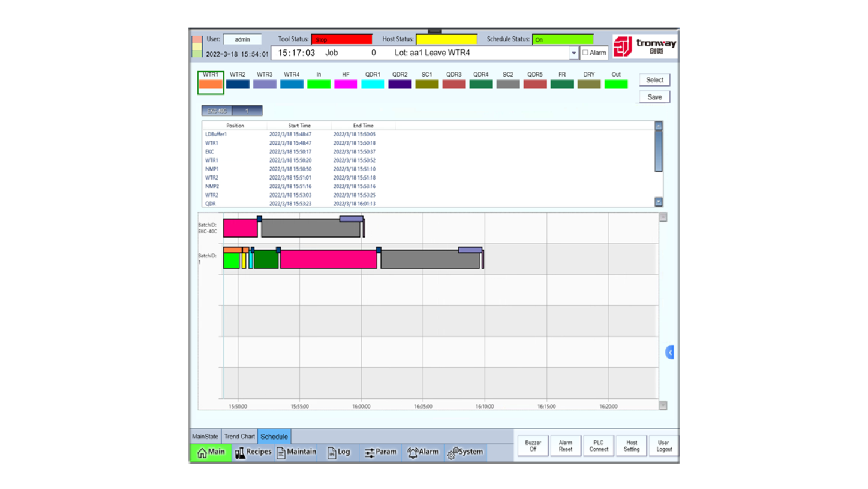
Task: Pick the In green swatch
Action: (319, 84)
